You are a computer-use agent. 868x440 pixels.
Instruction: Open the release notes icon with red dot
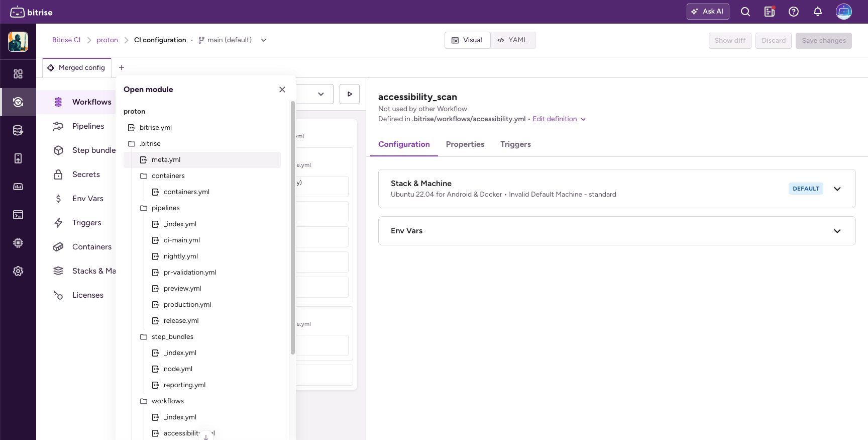point(770,12)
